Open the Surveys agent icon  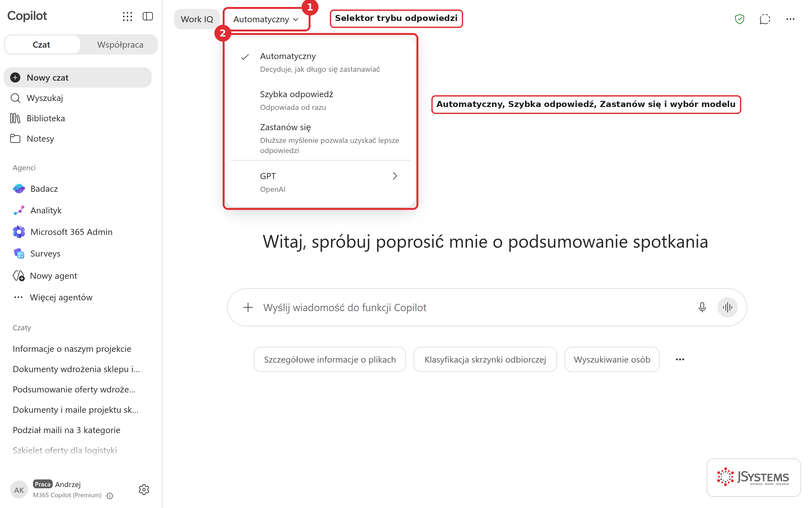pos(19,253)
